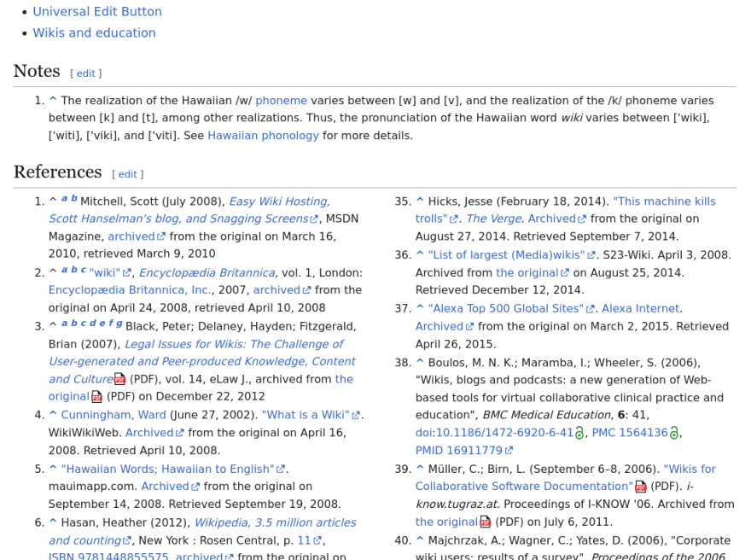This screenshot has height=560, width=751.
Task: Jump back using reference 40 caret
Action: (x=420, y=540)
